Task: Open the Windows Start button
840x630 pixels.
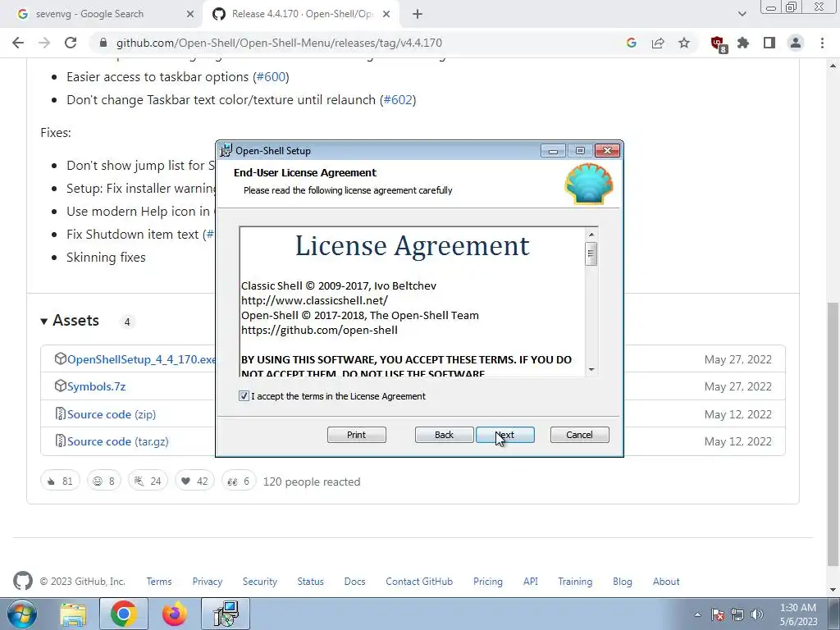Action: click(22, 614)
